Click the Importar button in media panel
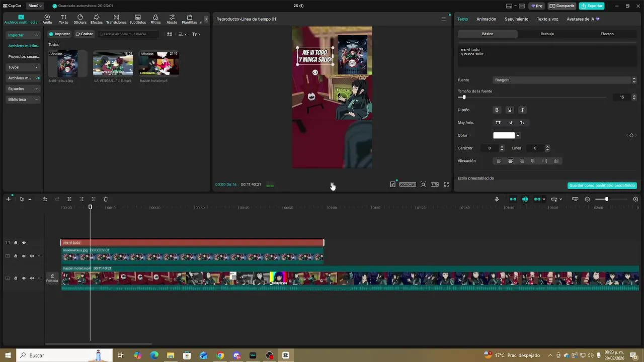 coord(59,34)
